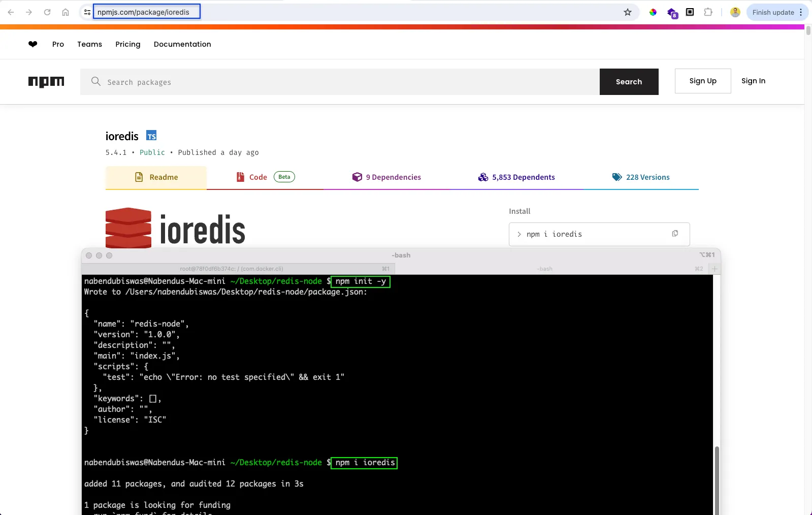Open the npm logo home link
The height and width of the screenshot is (515, 812).
[x=46, y=82]
